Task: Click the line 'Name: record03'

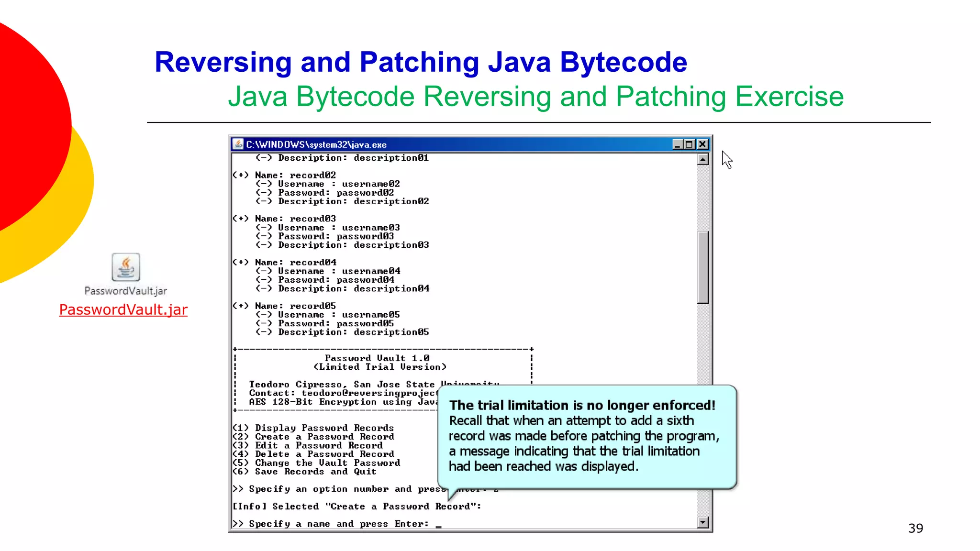Action: pos(284,219)
